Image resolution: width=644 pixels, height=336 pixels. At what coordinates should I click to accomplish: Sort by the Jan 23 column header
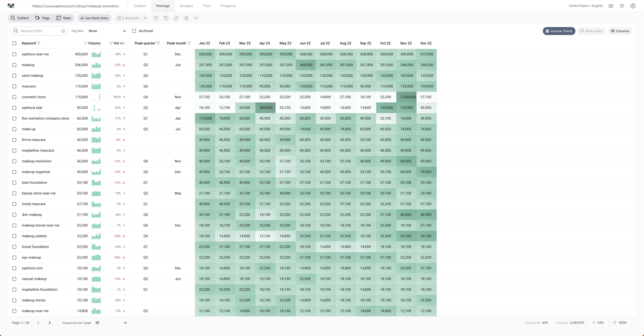coord(204,43)
